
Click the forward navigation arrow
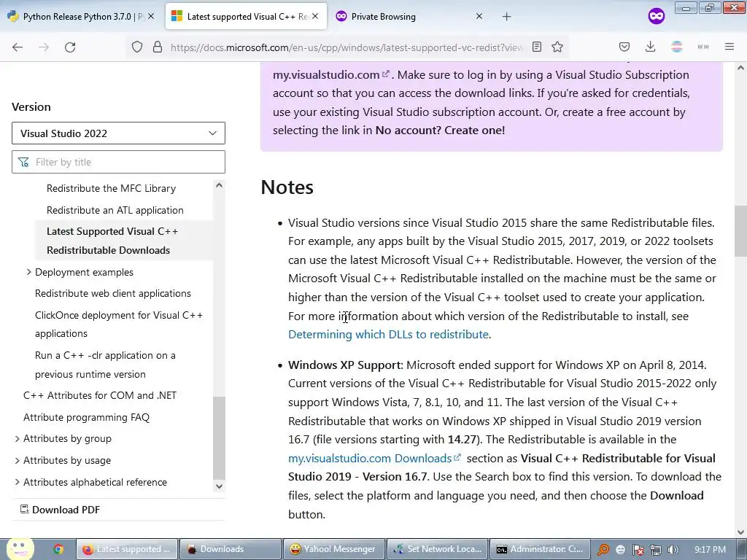[x=44, y=47]
